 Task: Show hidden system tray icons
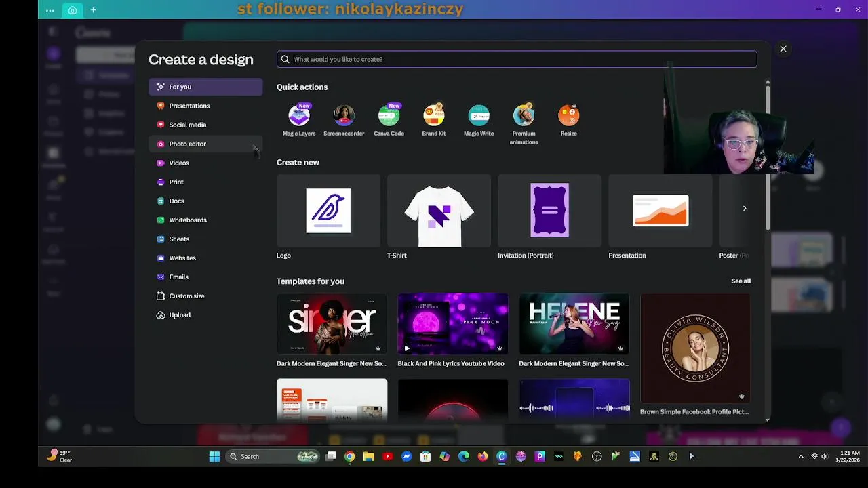click(801, 456)
